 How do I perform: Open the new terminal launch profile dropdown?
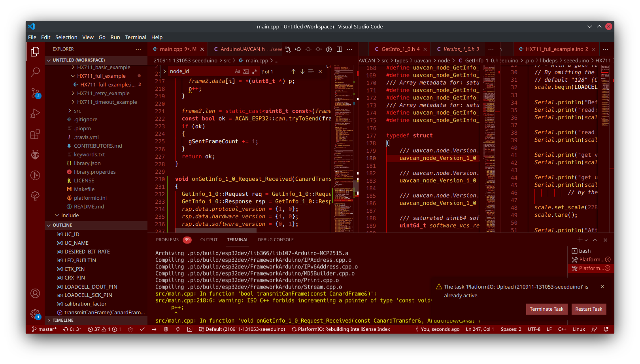586,240
